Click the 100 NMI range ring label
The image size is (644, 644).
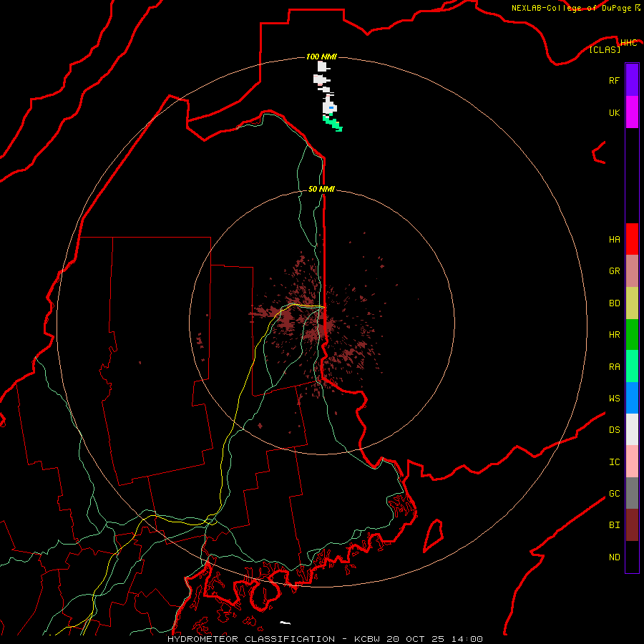coord(321,57)
